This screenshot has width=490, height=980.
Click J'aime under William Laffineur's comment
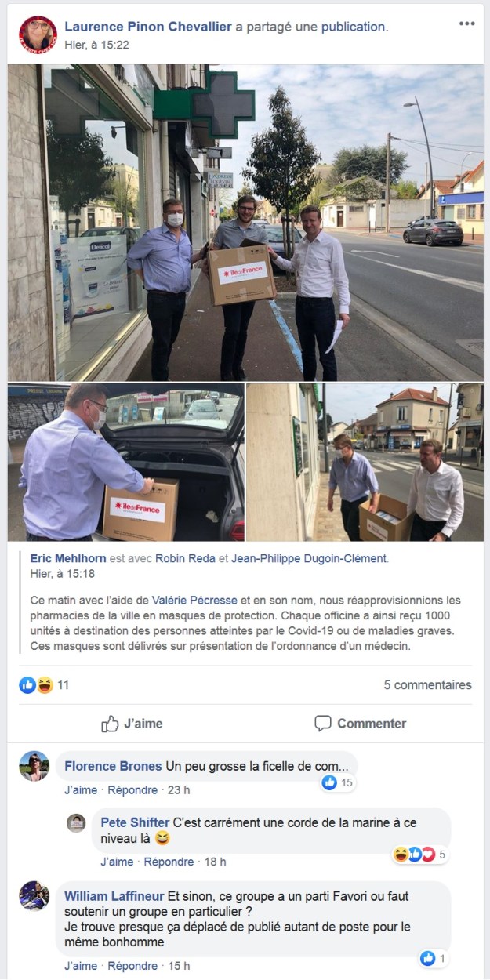[x=81, y=966]
